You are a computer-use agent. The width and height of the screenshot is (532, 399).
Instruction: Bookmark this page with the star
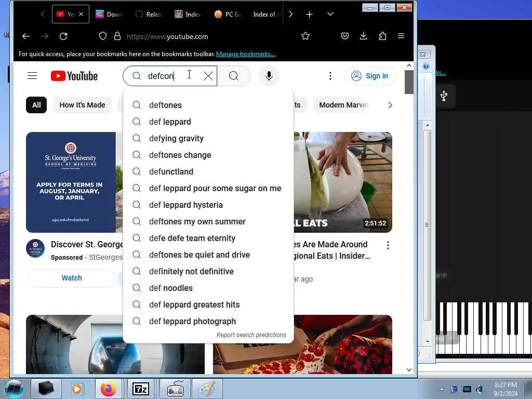point(305,36)
